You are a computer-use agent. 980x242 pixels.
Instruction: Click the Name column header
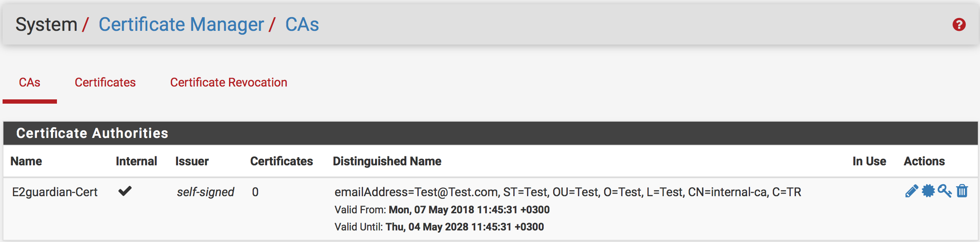pyautogui.click(x=26, y=161)
